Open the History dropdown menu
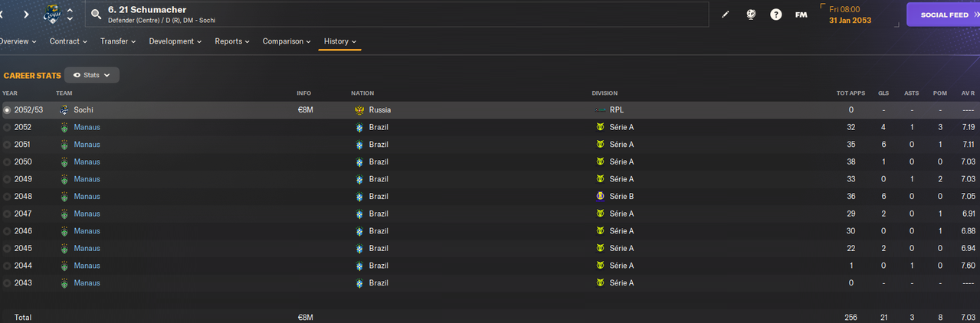Image resolution: width=980 pixels, height=323 pixels. tap(340, 41)
